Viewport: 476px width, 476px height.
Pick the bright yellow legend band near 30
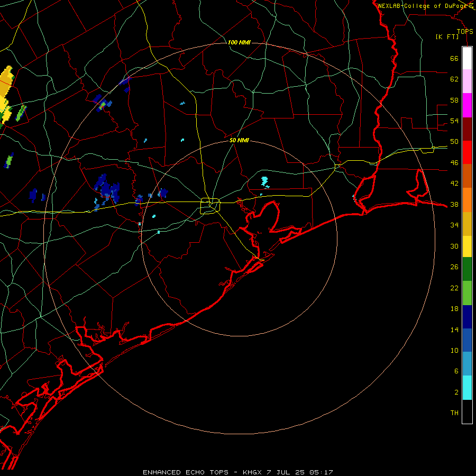tap(467, 247)
